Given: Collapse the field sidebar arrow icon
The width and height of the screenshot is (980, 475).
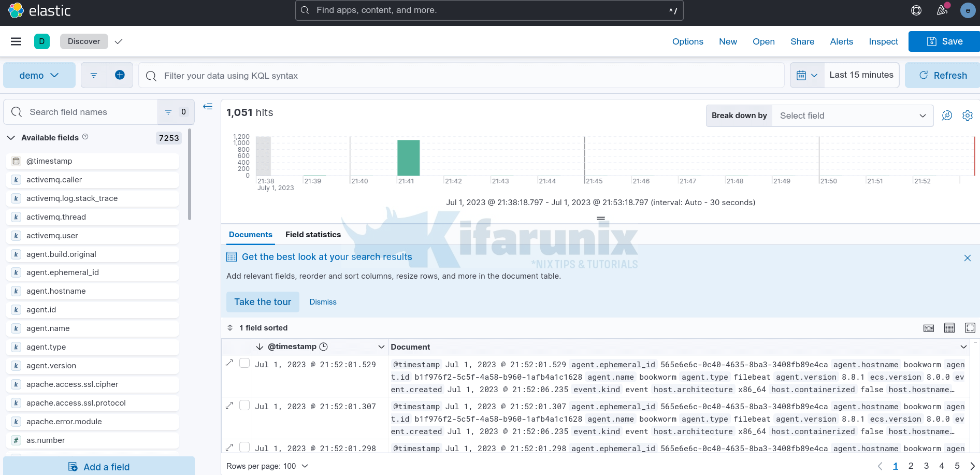Looking at the screenshot, I should pos(208,107).
